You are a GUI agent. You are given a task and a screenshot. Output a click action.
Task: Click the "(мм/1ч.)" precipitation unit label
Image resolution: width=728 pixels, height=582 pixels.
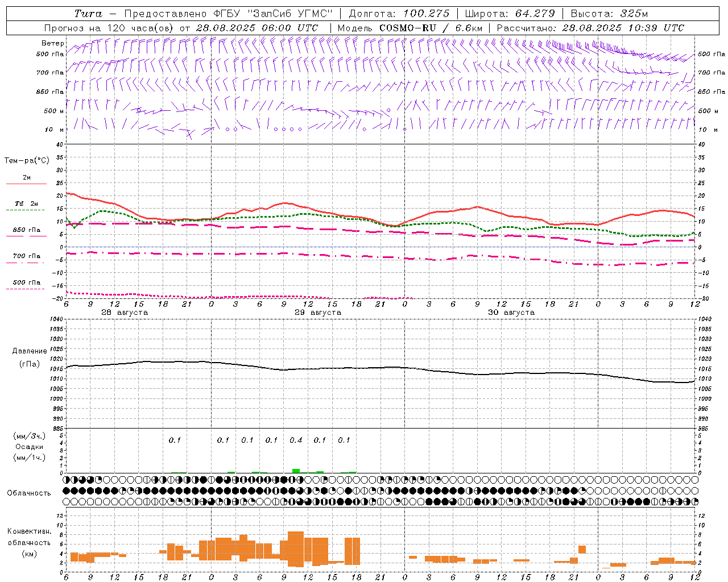point(30,458)
